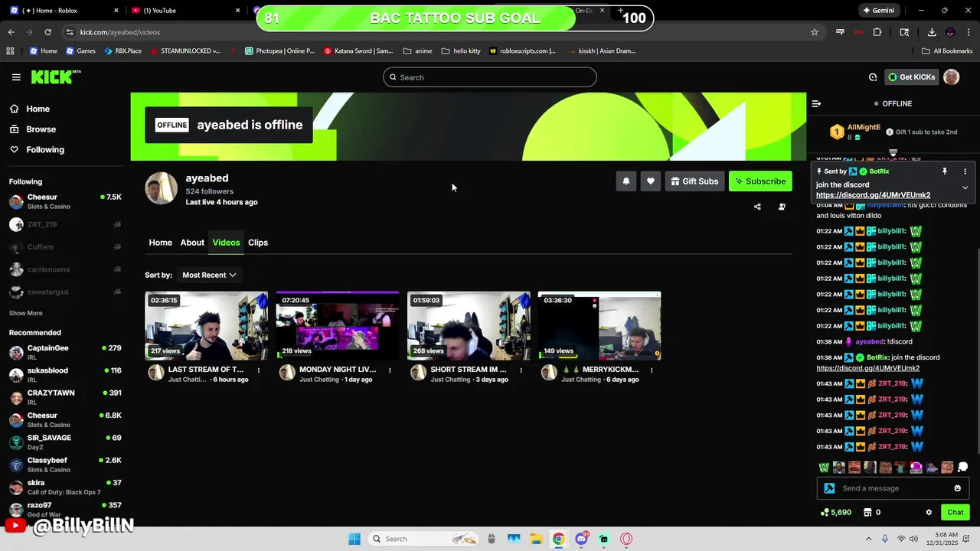Expand the gift leaderboard handle

tap(893, 153)
